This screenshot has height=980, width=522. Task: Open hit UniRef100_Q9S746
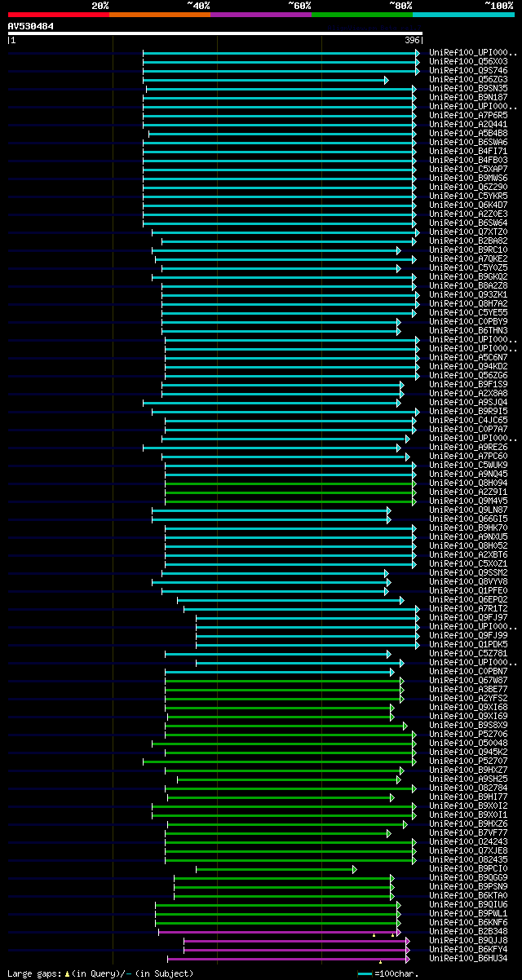point(468,70)
